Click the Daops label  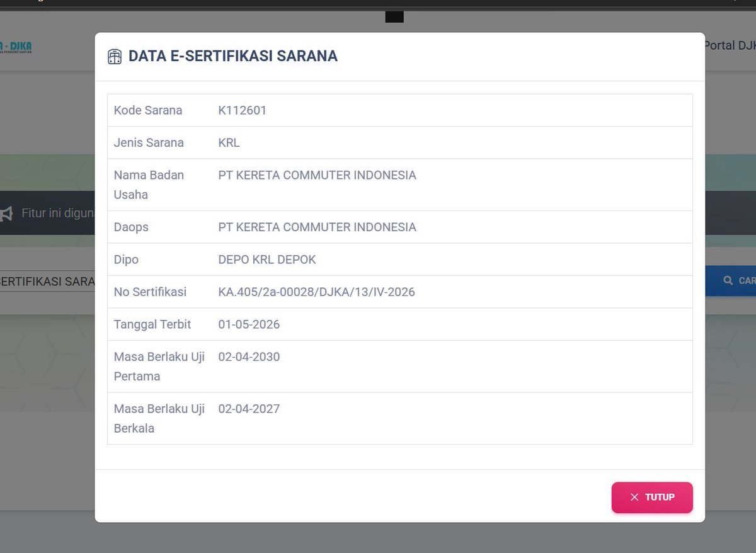pos(131,227)
